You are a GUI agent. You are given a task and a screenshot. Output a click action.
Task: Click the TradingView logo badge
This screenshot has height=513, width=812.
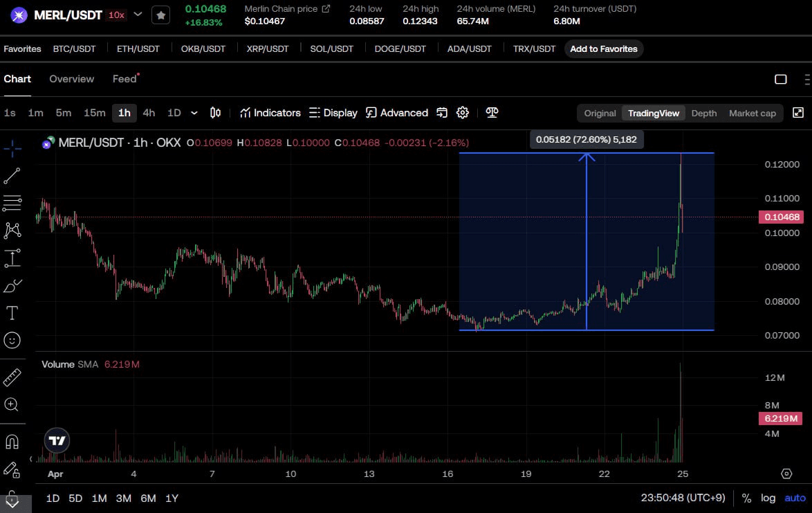(x=57, y=440)
